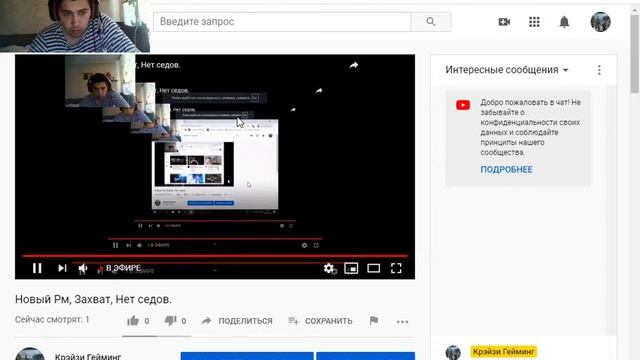This screenshot has width=640, height=360.
Task: Switch to theater mode
Action: click(373, 268)
